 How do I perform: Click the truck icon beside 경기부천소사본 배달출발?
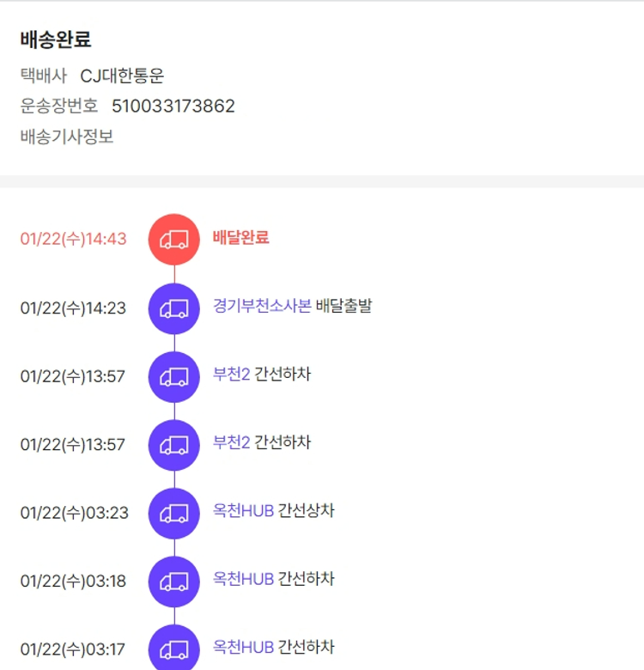click(174, 308)
